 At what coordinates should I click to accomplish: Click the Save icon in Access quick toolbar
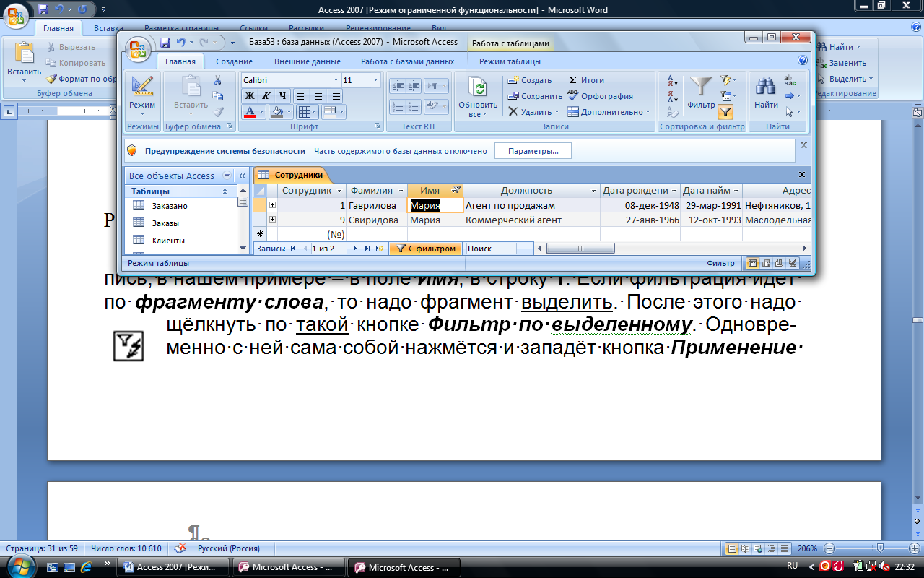[165, 43]
